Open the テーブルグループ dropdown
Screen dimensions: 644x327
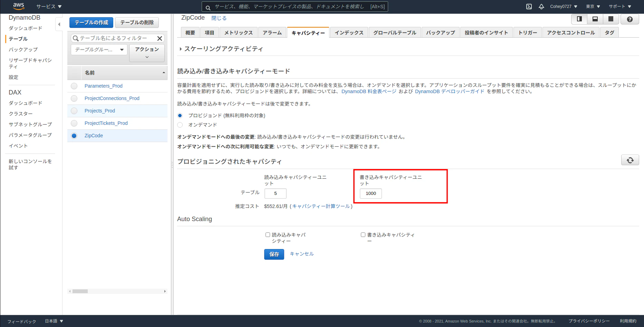(x=99, y=50)
